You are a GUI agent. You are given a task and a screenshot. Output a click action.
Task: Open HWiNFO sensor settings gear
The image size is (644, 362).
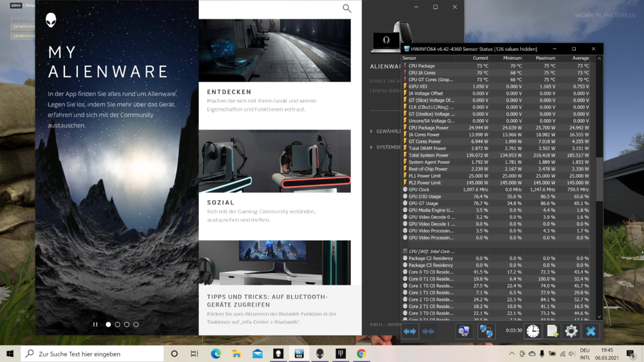tap(571, 331)
